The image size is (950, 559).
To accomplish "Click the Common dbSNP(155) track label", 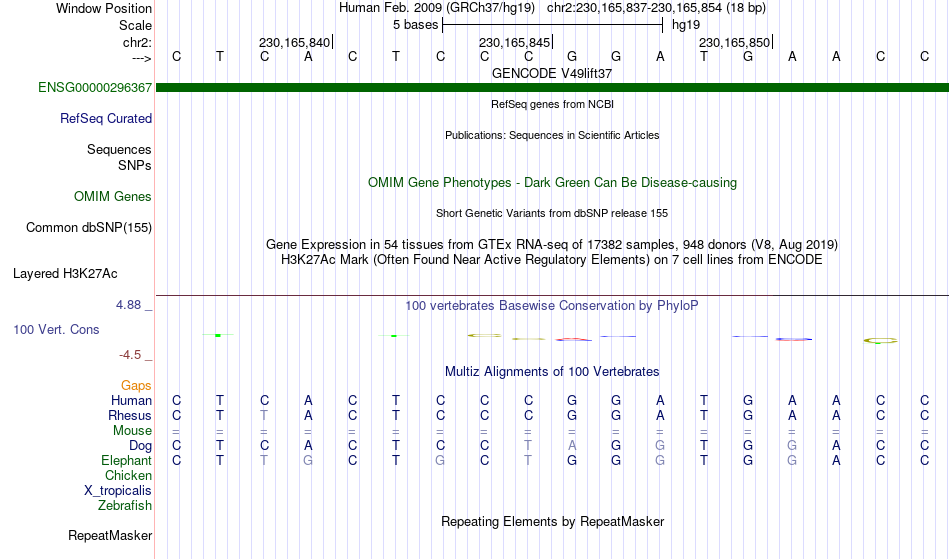I will pyautogui.click(x=89, y=228).
